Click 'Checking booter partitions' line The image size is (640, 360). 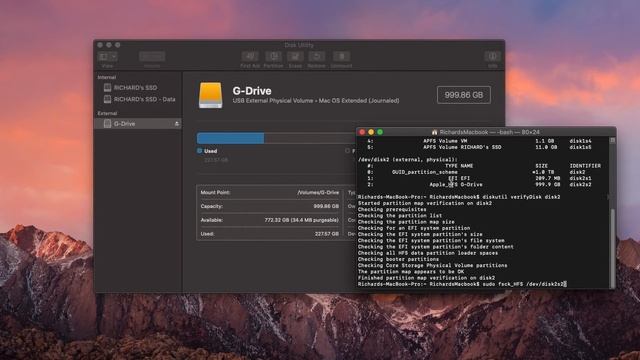click(x=398, y=259)
